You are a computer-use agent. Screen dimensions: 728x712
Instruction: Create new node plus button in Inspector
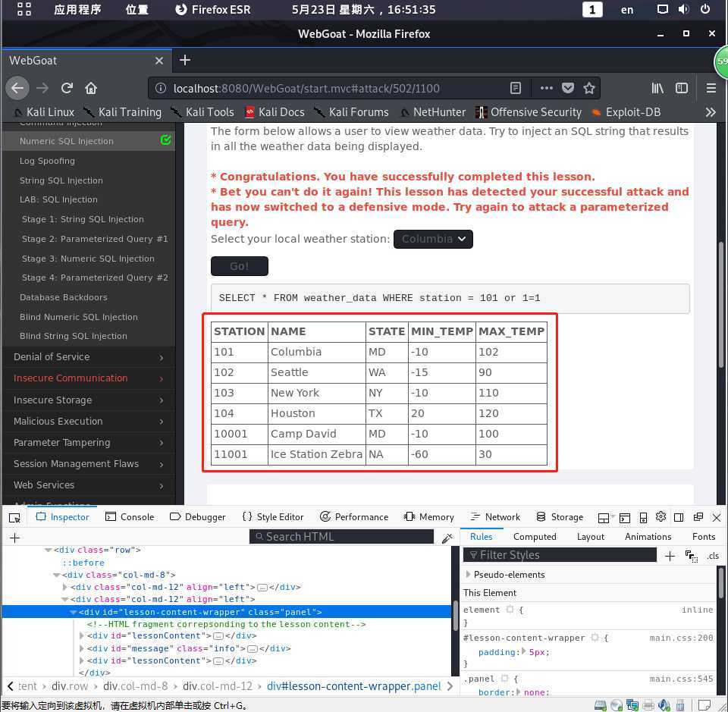pos(15,538)
